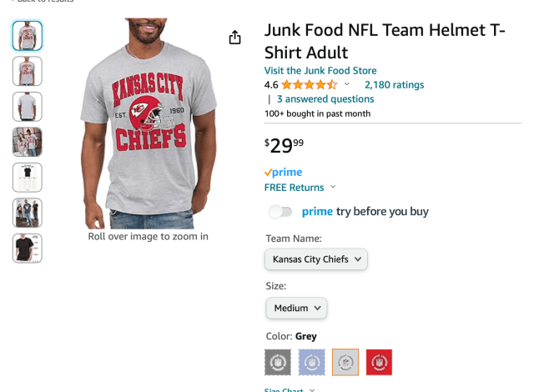534x392 pixels.
Task: Select the dark grey color swatch
Action: coord(278,362)
